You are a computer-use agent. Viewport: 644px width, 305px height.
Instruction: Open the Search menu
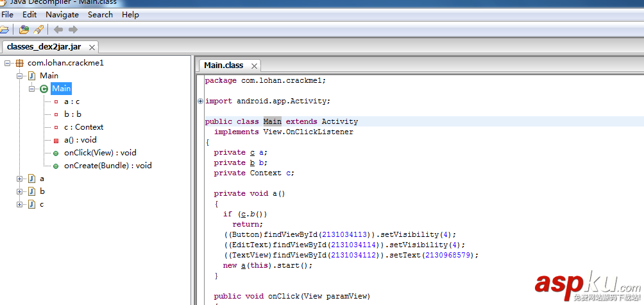click(100, 14)
